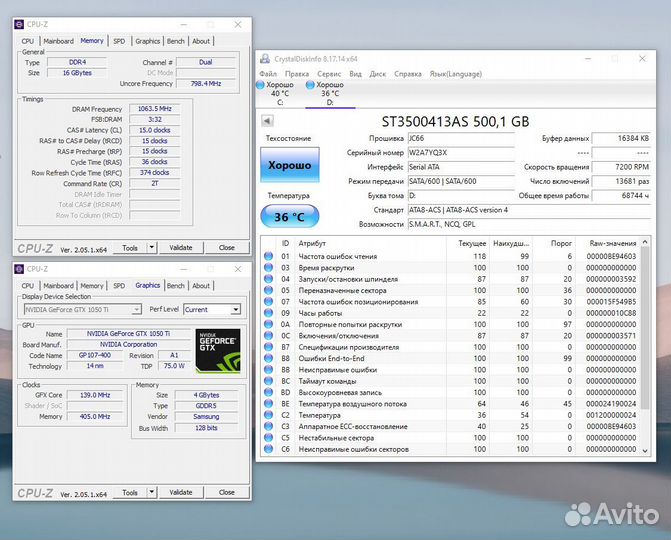Click status orb for attribute C6 row
Screen dimensions: 671x540
click(x=268, y=449)
